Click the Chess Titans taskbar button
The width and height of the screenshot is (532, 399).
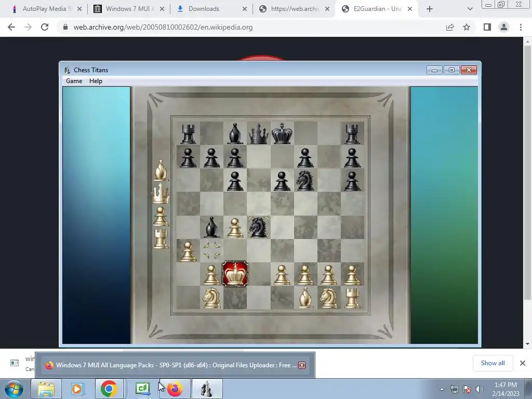pos(207,389)
